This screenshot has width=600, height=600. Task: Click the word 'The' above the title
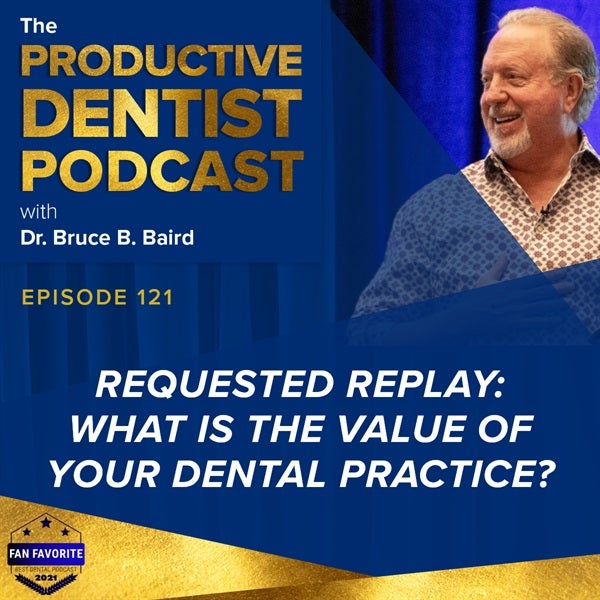[39, 26]
